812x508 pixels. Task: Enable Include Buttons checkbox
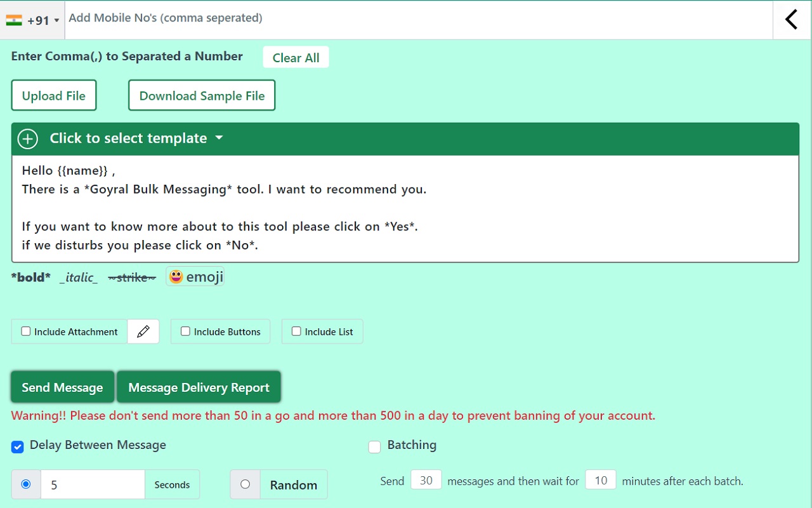tap(185, 331)
